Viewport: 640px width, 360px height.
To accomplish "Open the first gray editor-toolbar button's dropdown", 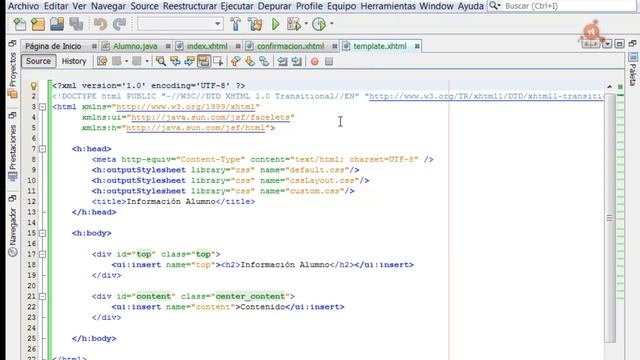I will (127, 61).
